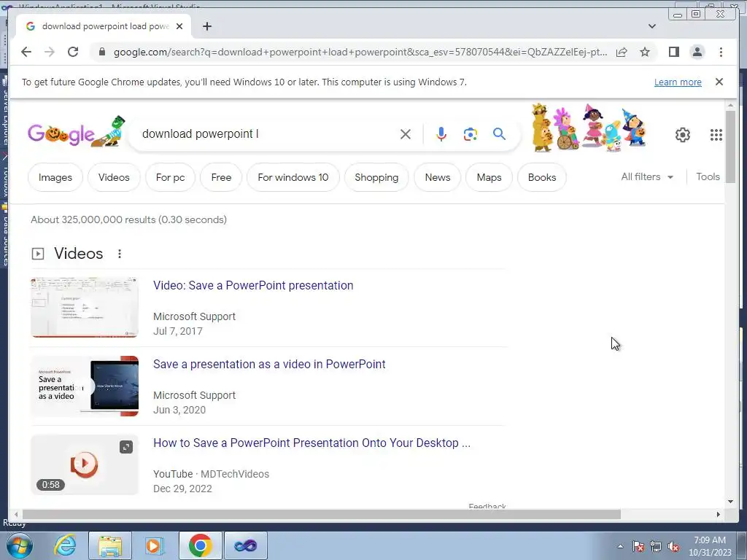The image size is (747, 560).
Task: View site information padlock icon
Action: tap(102, 52)
